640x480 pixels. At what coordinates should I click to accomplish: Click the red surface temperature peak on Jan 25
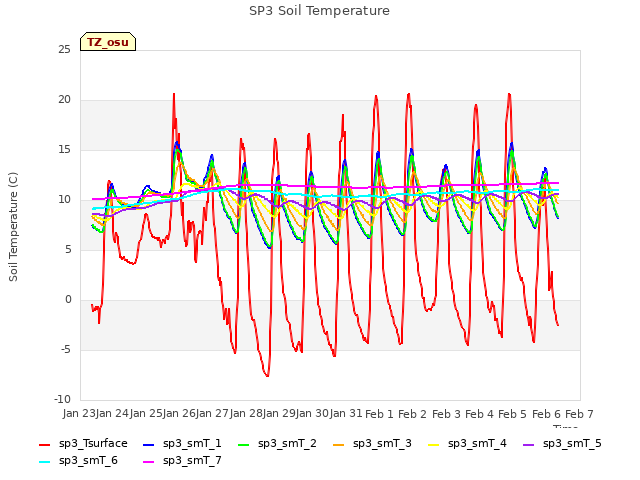[x=174, y=94]
